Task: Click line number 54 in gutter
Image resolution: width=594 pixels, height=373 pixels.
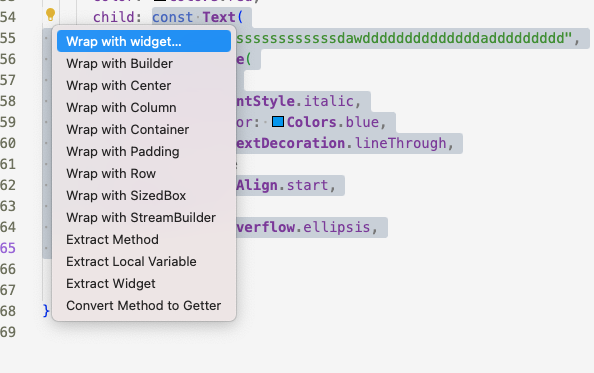Action: [8, 17]
